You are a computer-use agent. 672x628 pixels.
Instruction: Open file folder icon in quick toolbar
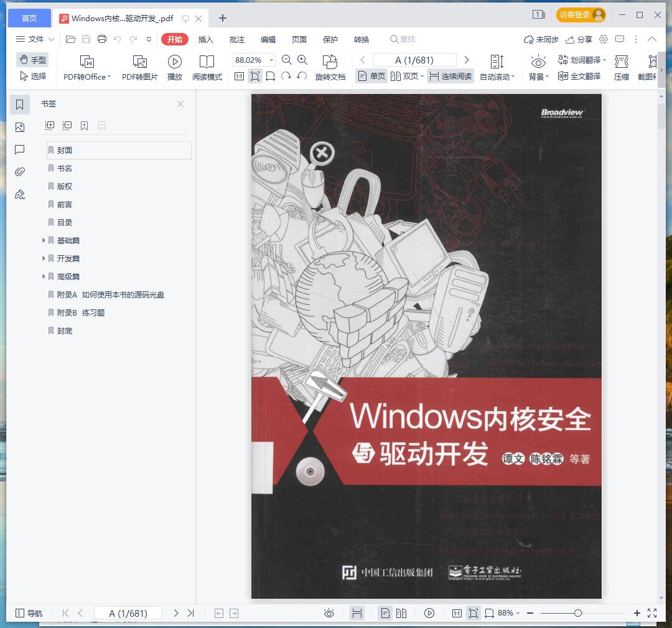[71, 39]
